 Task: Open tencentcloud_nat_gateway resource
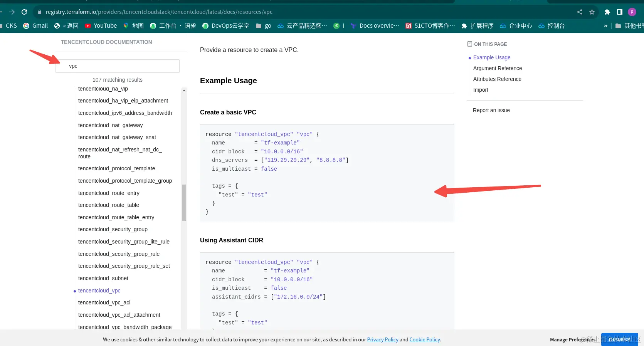110,125
